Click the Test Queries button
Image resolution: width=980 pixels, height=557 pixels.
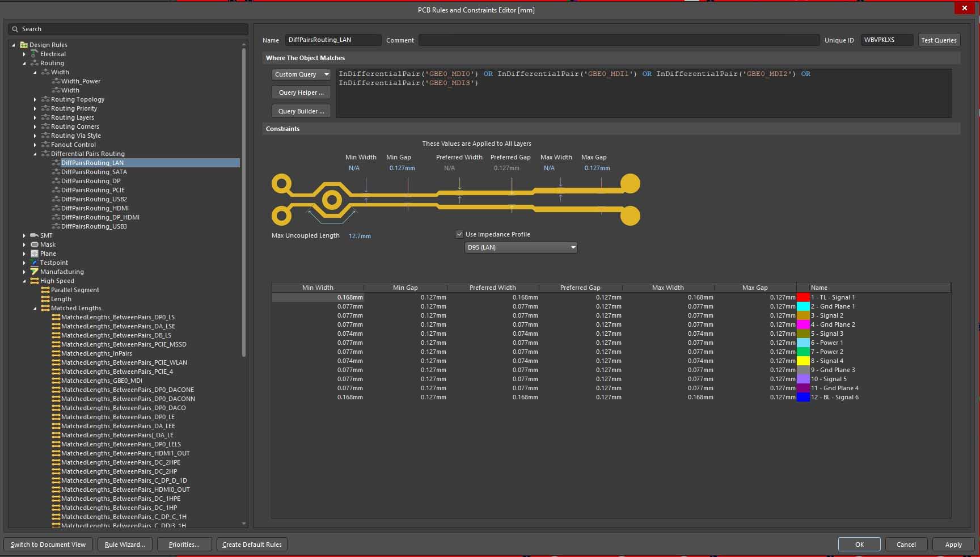[x=939, y=40]
